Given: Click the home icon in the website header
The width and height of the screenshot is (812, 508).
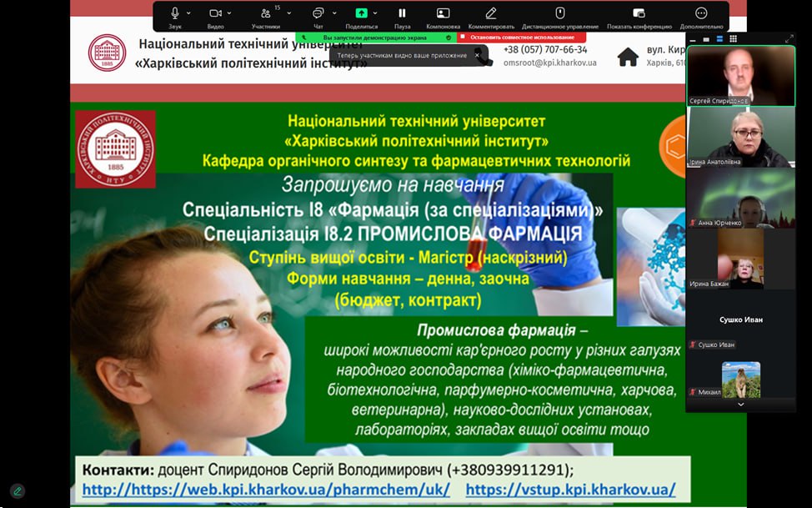Looking at the screenshot, I should [628, 57].
